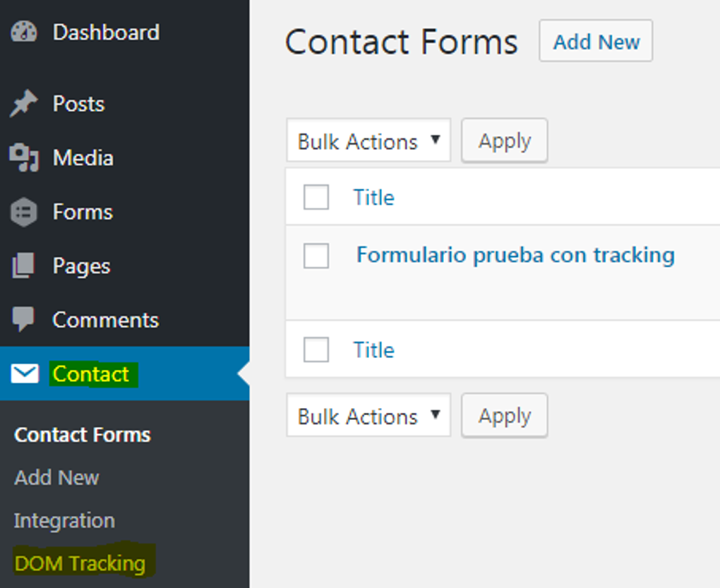Image resolution: width=720 pixels, height=588 pixels.
Task: Open the form Formulario prueba con tracking
Action: [516, 256]
